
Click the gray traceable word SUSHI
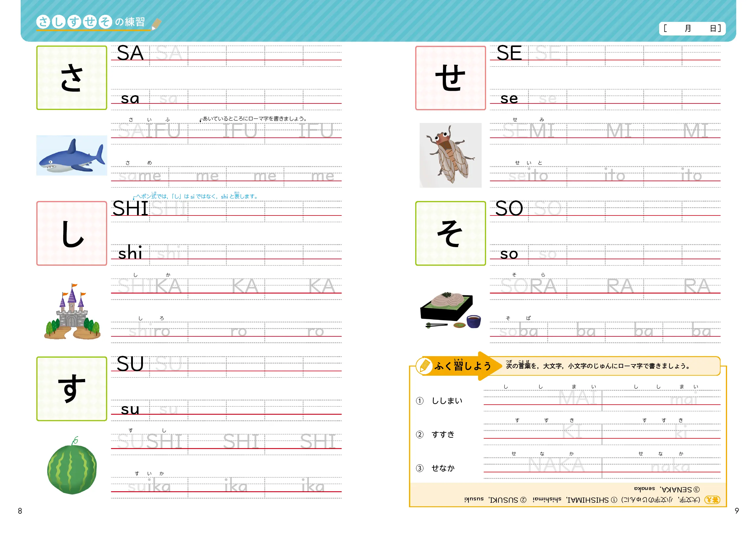[149, 441]
